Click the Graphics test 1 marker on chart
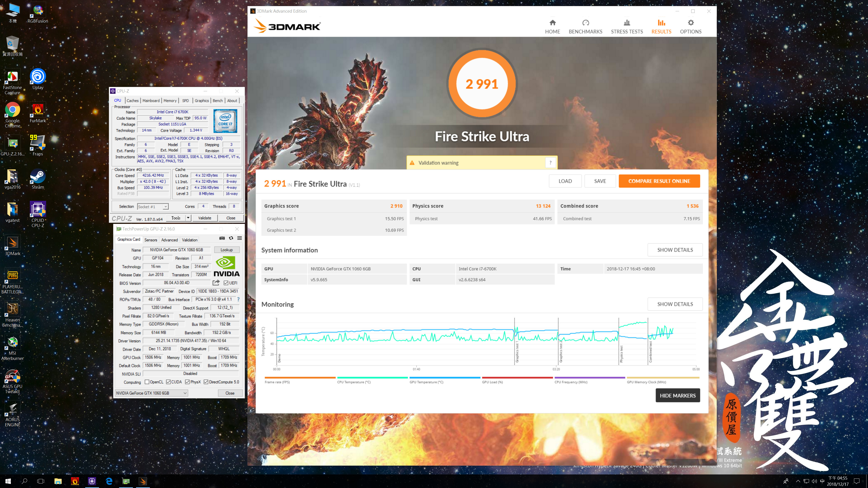 (517, 352)
